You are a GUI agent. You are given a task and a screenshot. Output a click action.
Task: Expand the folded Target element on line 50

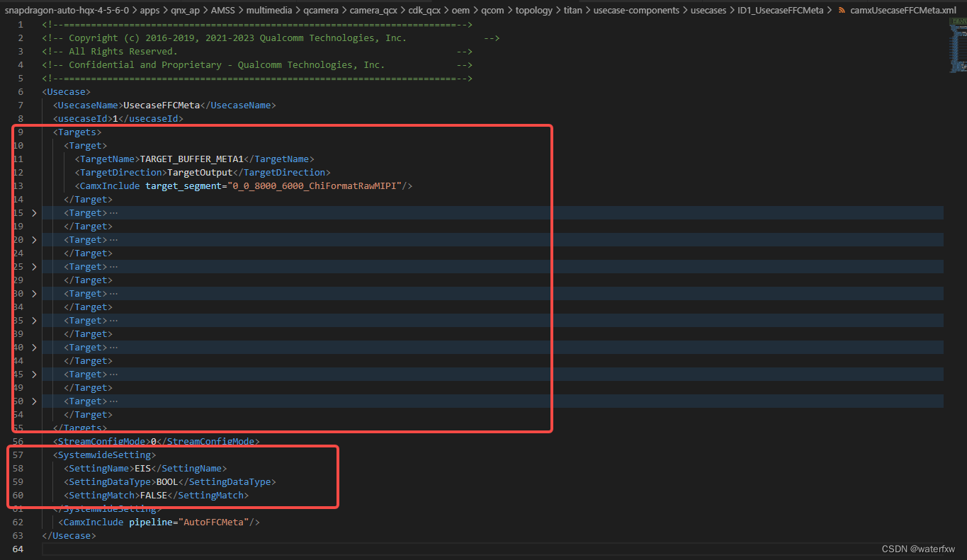point(34,401)
